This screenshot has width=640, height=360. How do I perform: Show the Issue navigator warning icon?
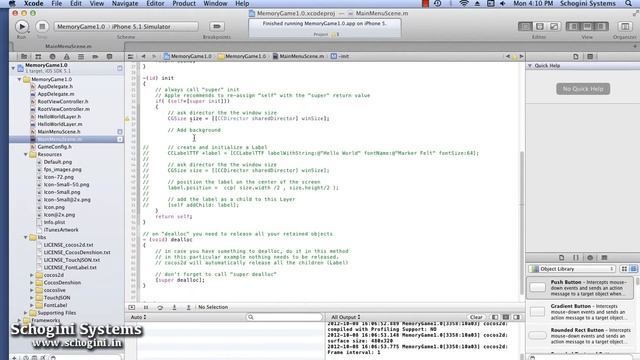coord(67,57)
